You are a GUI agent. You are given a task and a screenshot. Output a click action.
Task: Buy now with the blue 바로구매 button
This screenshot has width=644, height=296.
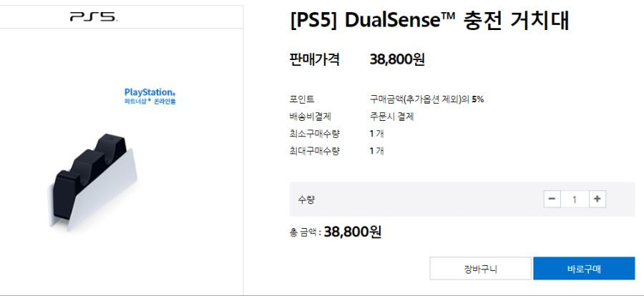pyautogui.click(x=584, y=269)
